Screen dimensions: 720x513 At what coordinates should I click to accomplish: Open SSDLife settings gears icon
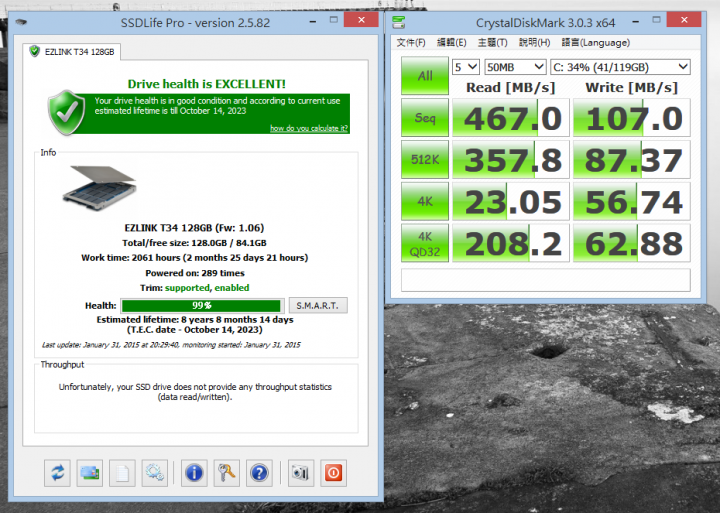155,473
